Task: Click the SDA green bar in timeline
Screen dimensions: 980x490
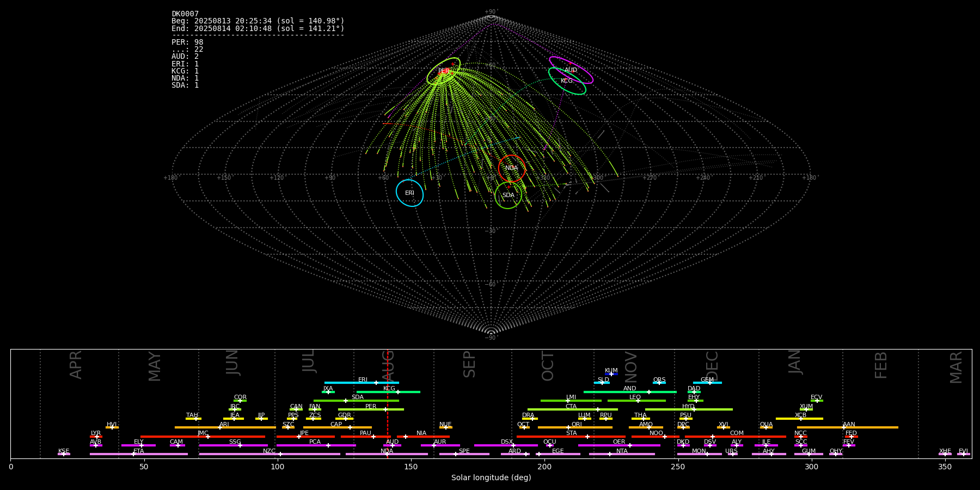Action: tap(356, 401)
